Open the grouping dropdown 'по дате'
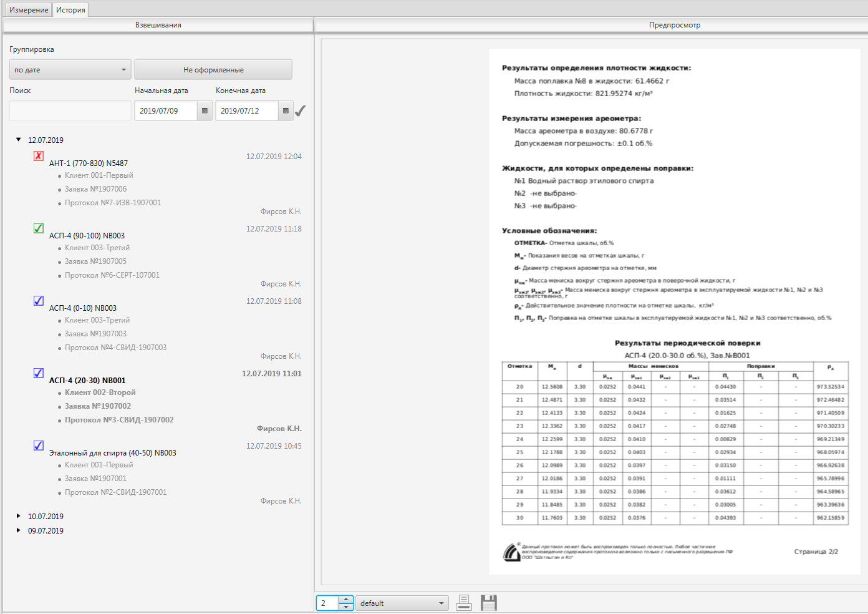 click(70, 70)
